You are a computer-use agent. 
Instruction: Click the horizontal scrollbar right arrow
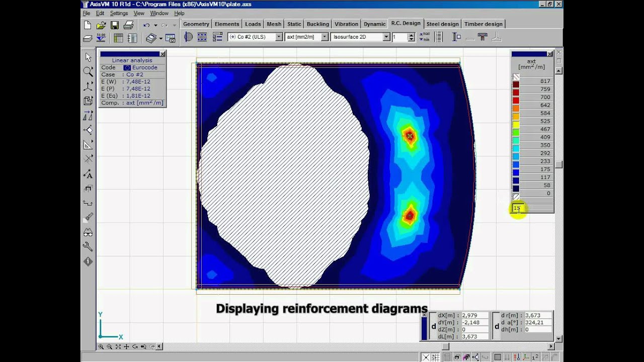551,346
